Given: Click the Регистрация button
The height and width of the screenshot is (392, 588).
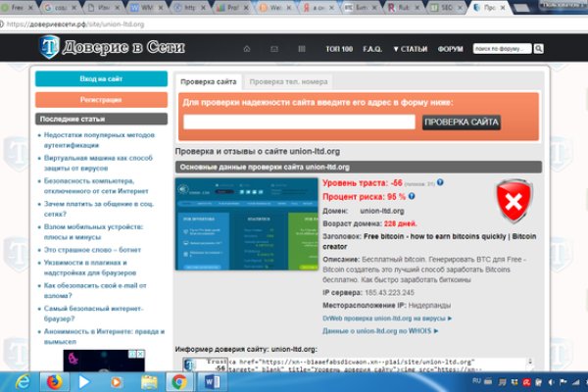Looking at the screenshot, I should 101,99.
